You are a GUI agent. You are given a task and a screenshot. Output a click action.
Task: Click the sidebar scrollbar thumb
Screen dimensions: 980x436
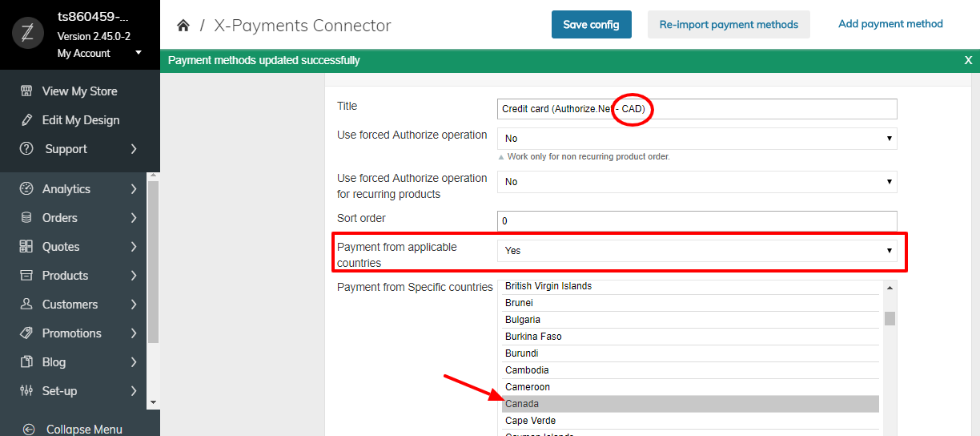point(154,262)
